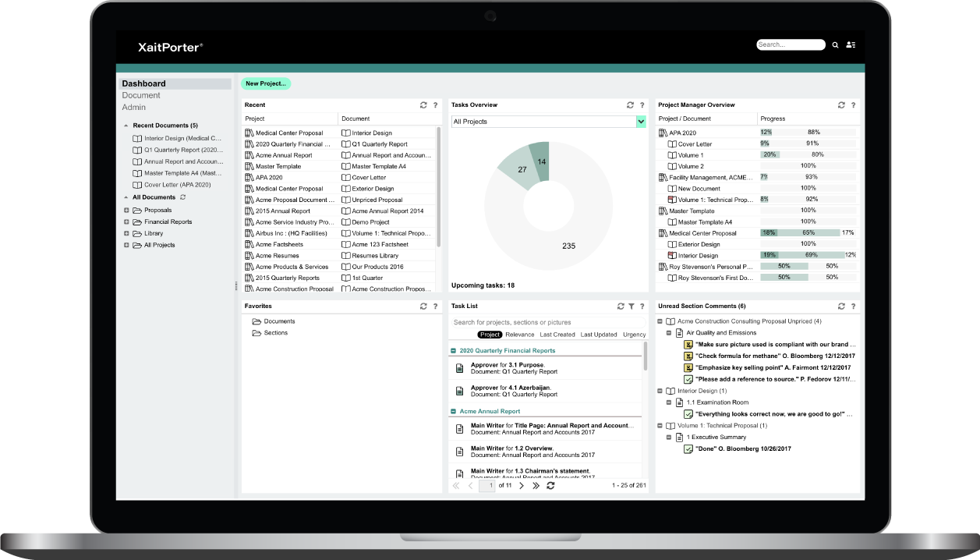This screenshot has width=980, height=560.
Task: Click the Recent panel scrollbar
Action: (438, 187)
